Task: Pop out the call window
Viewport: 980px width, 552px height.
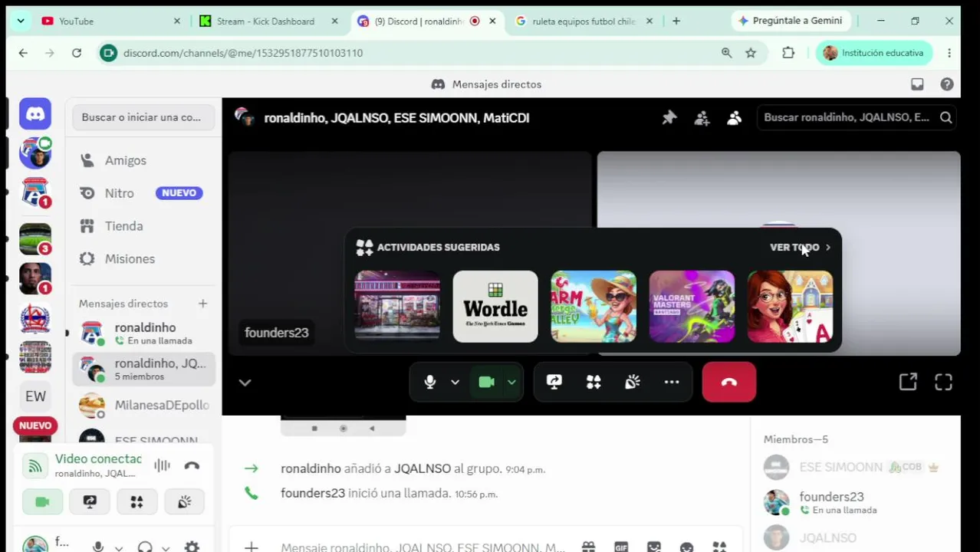Action: pyautogui.click(x=908, y=382)
